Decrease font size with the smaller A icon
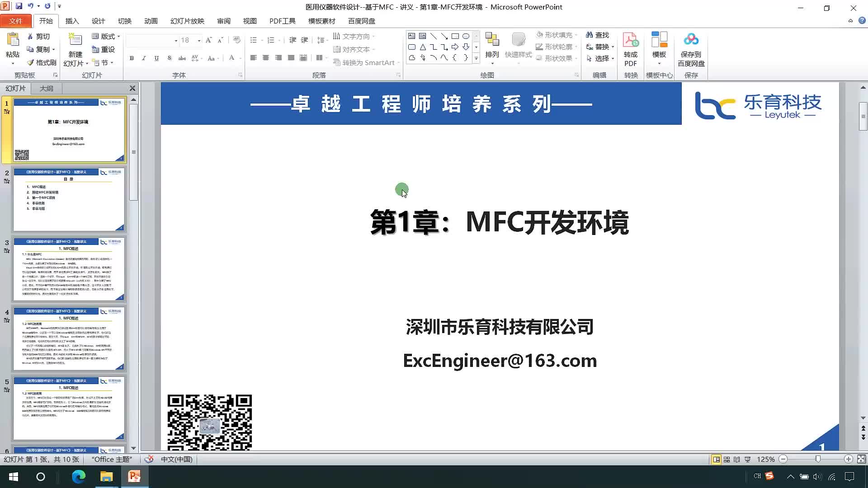 click(221, 40)
